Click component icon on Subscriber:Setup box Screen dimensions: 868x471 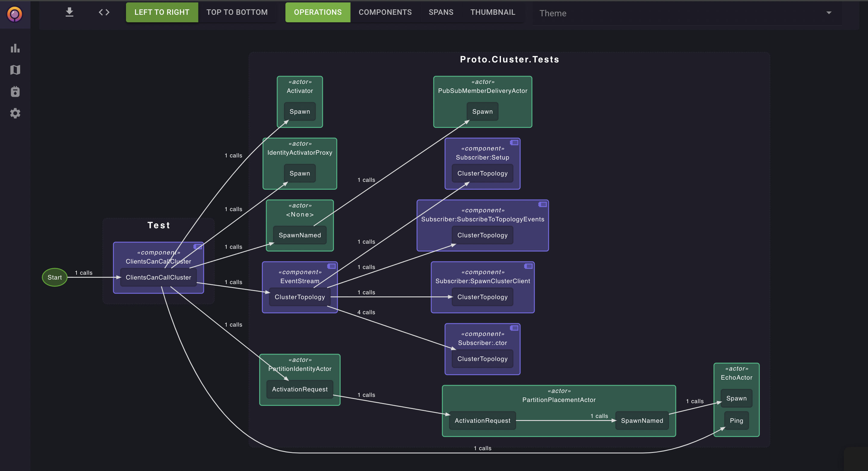(x=514, y=143)
